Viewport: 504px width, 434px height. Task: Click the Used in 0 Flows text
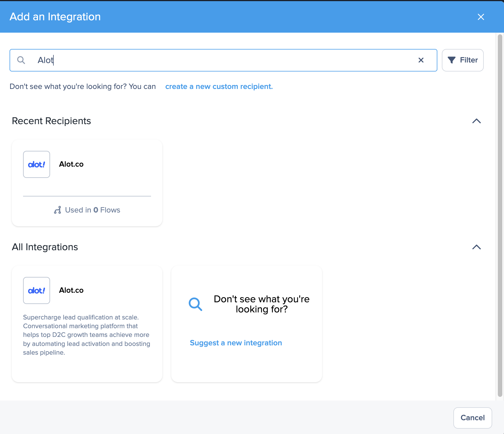(x=93, y=210)
